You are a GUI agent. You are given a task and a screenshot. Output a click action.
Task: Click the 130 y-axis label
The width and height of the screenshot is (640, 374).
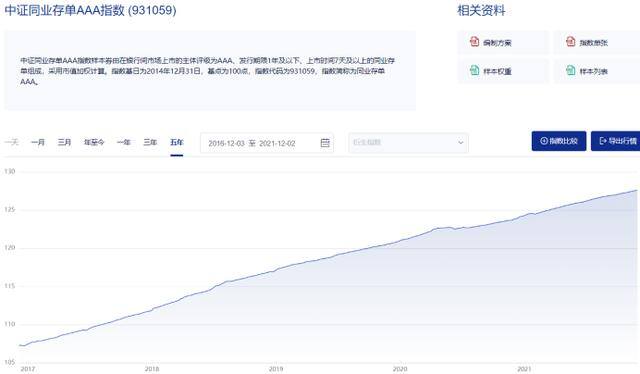(x=10, y=171)
